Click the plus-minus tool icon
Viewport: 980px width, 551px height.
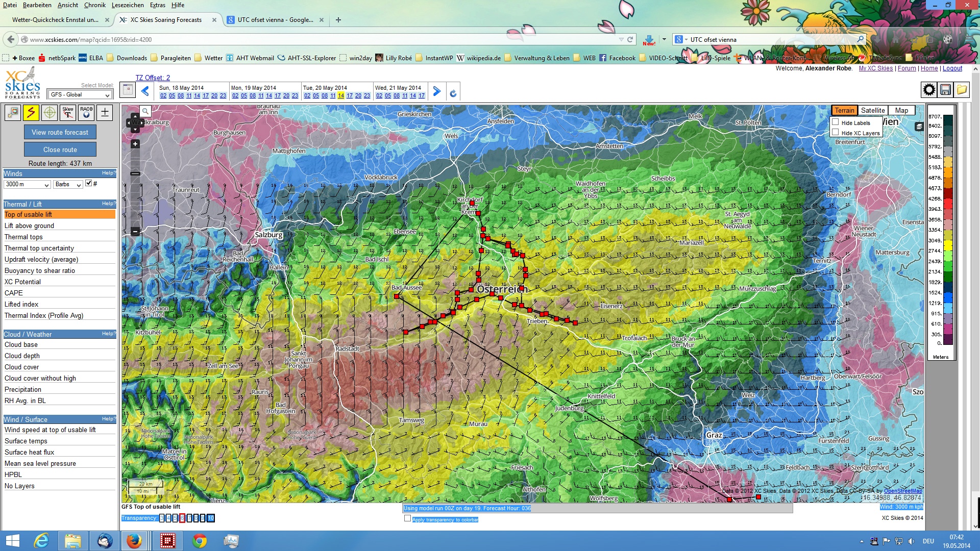105,112
